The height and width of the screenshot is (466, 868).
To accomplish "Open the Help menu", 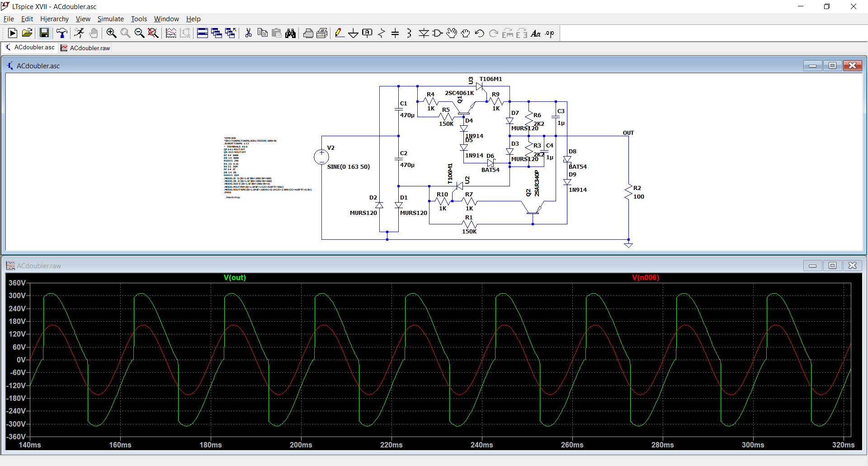I will 193,19.
